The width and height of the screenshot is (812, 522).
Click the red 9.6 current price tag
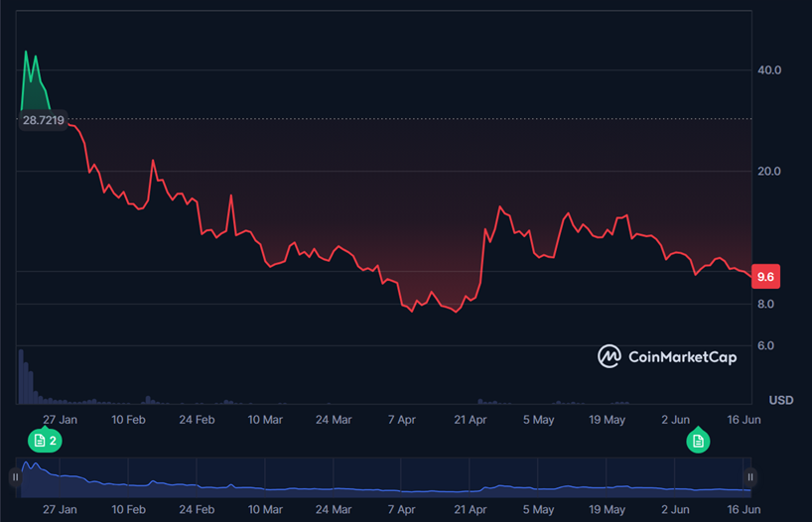click(765, 277)
